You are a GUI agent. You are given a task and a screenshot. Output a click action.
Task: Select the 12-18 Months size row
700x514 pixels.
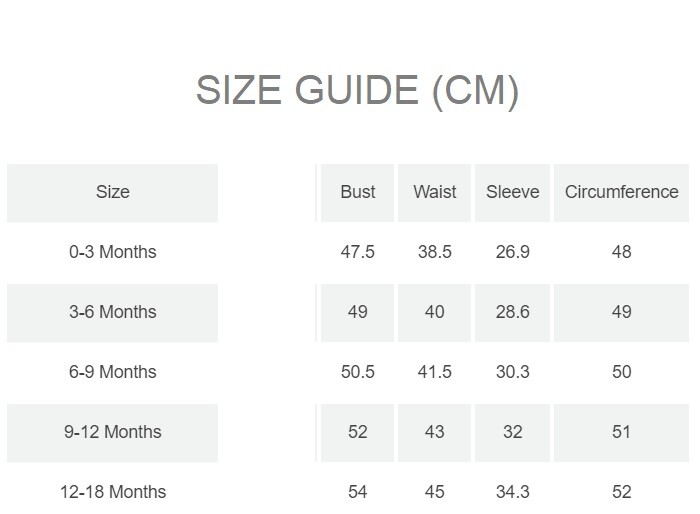coord(113,492)
